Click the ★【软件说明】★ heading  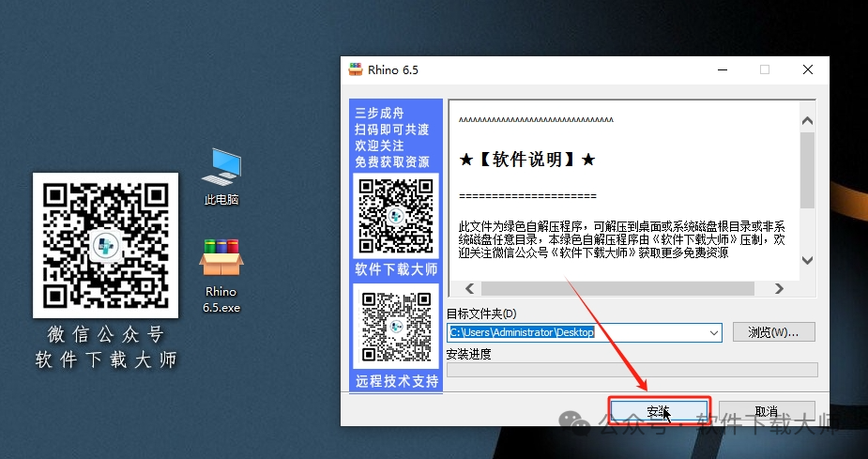coord(527,160)
